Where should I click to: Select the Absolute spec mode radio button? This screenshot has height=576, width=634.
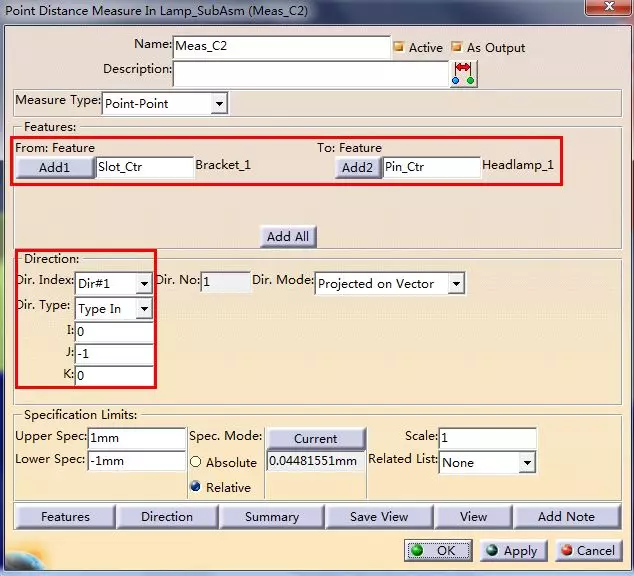pos(196,463)
